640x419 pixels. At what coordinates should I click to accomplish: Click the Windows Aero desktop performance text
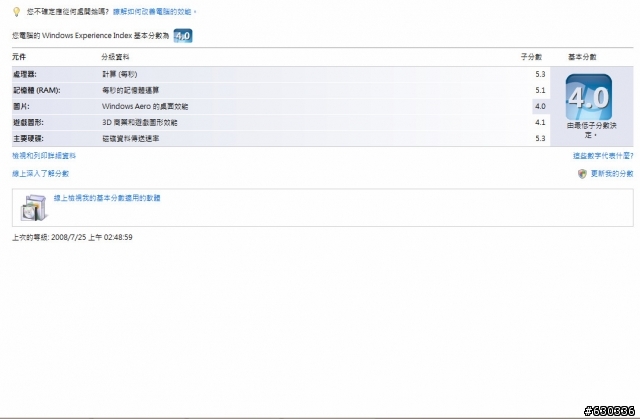[x=145, y=106]
